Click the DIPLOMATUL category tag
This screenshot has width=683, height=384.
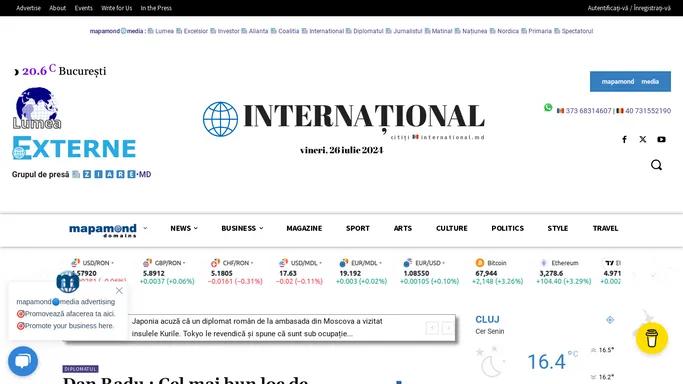(80, 369)
